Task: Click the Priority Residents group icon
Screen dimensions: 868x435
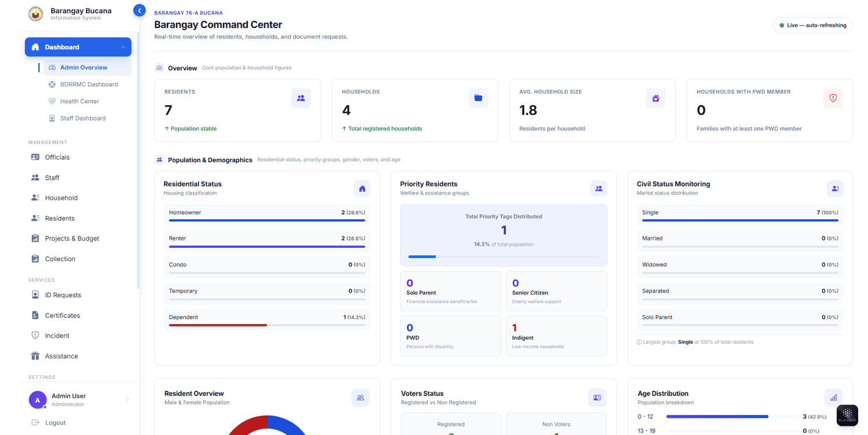Action: [x=599, y=188]
